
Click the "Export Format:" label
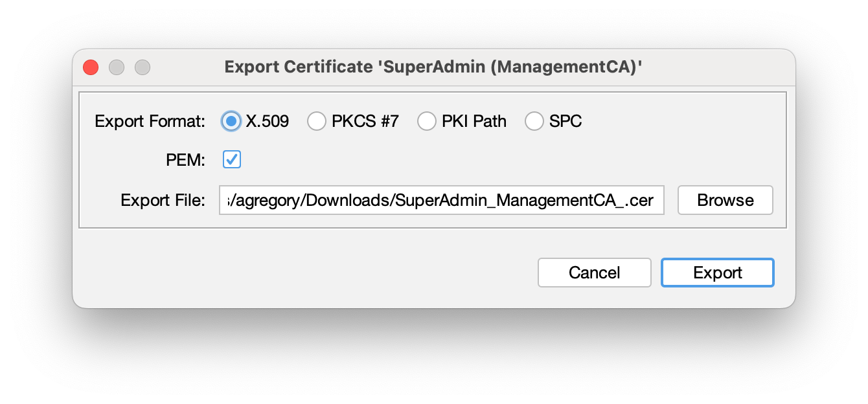pyautogui.click(x=150, y=121)
